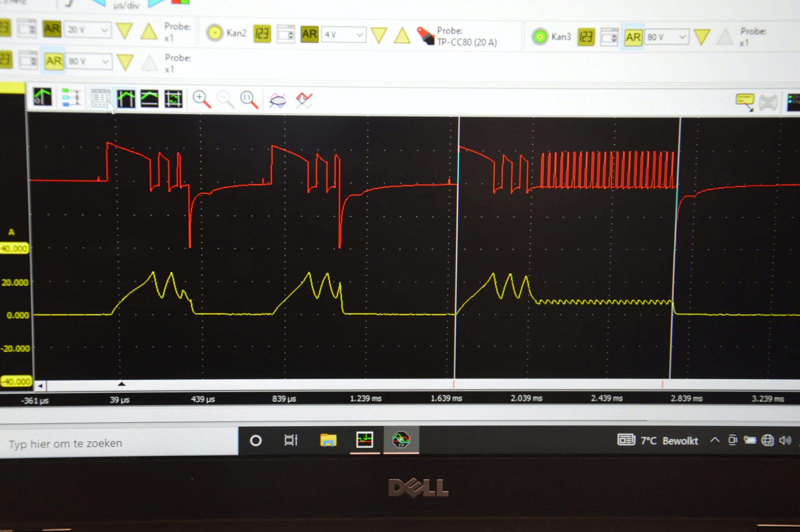Toggle AR beside the 20 V range

[x=52, y=29]
